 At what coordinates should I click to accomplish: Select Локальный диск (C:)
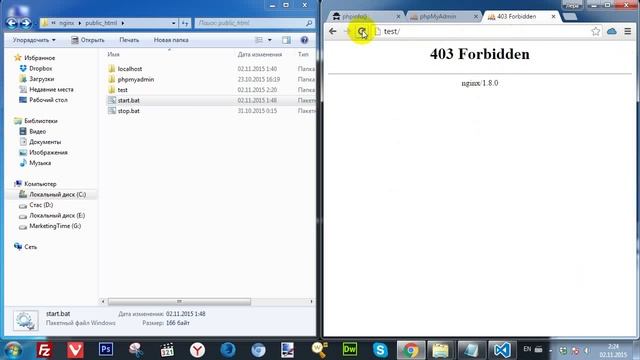click(57, 195)
